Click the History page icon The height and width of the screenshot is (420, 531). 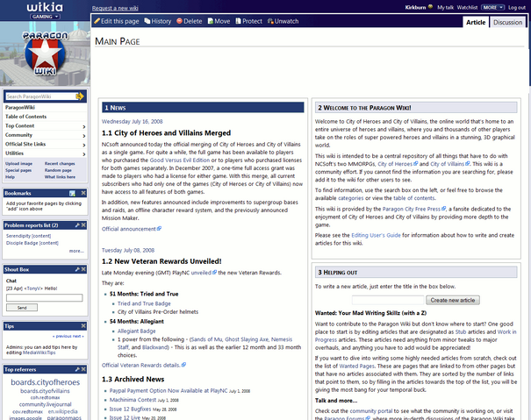tap(147, 21)
